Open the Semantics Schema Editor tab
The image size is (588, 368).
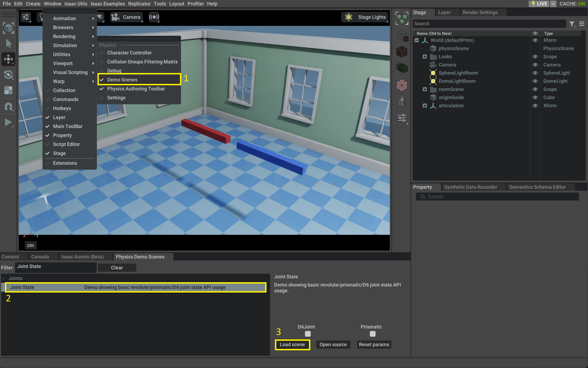(537, 187)
